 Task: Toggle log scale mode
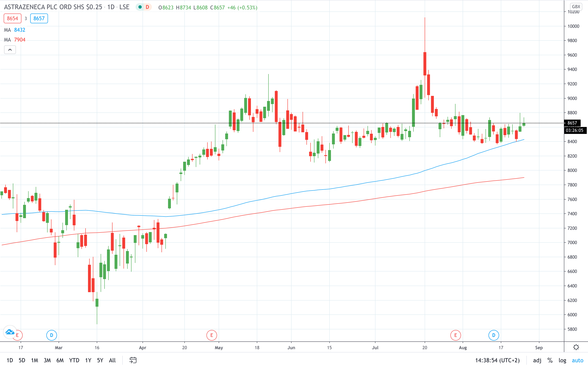(x=562, y=360)
